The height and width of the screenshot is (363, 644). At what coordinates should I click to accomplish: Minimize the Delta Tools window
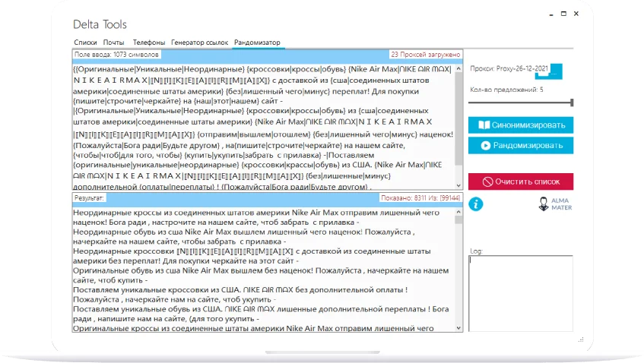(x=550, y=14)
